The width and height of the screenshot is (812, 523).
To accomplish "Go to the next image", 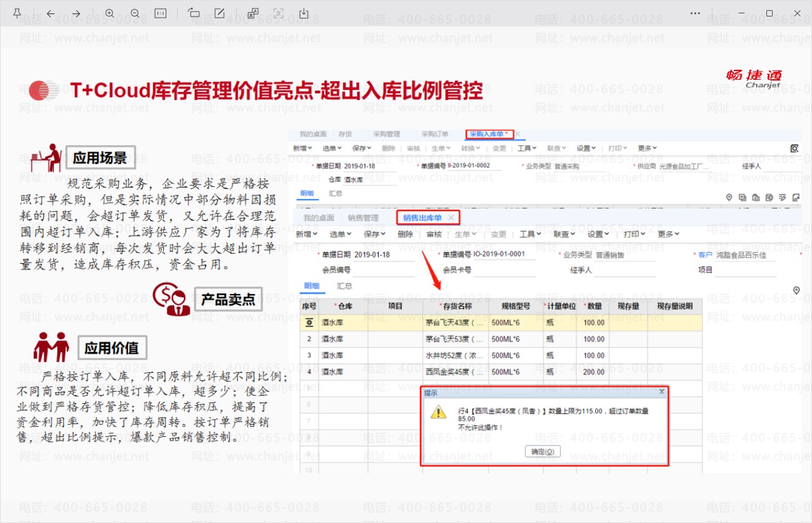I will tap(76, 13).
